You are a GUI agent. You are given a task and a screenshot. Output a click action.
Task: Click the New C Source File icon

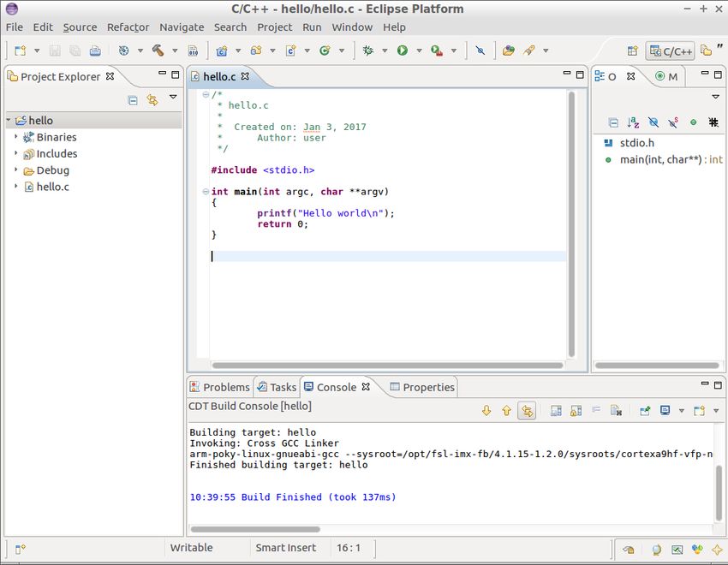click(290, 51)
